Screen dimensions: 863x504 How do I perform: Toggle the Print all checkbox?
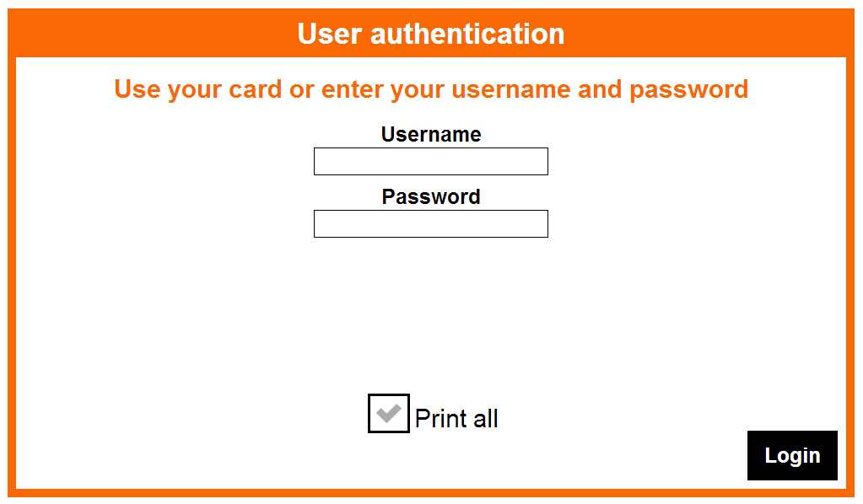(389, 413)
